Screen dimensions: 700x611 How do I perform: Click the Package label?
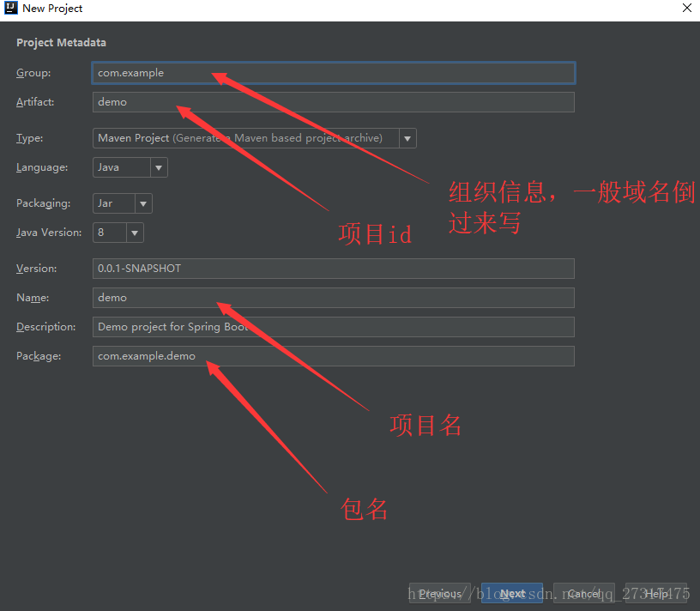pyautogui.click(x=39, y=356)
